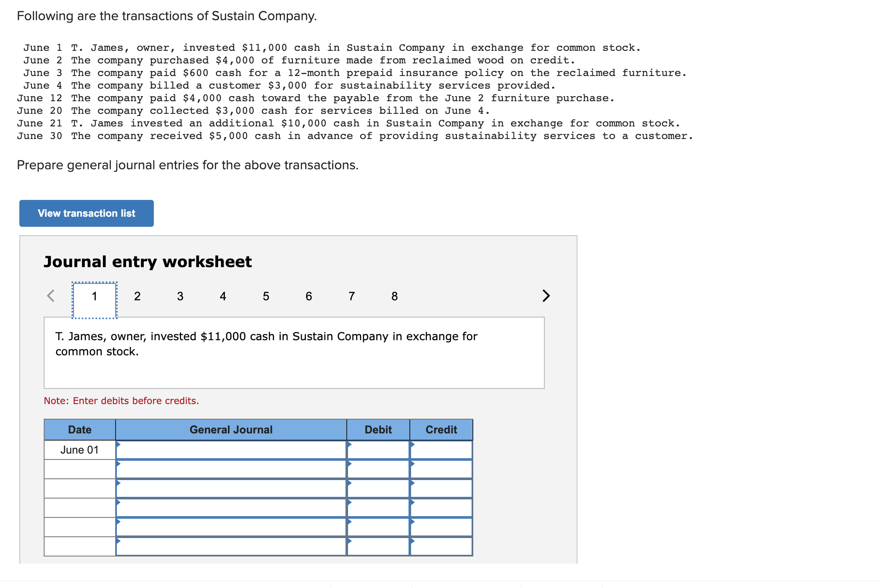Open General Journal account dropdown in third row

[x=231, y=488]
